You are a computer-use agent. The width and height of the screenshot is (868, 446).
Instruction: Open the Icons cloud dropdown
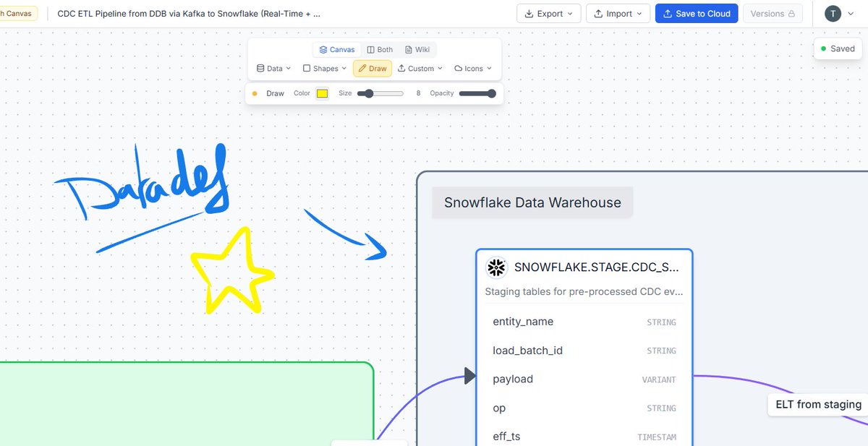click(x=473, y=69)
